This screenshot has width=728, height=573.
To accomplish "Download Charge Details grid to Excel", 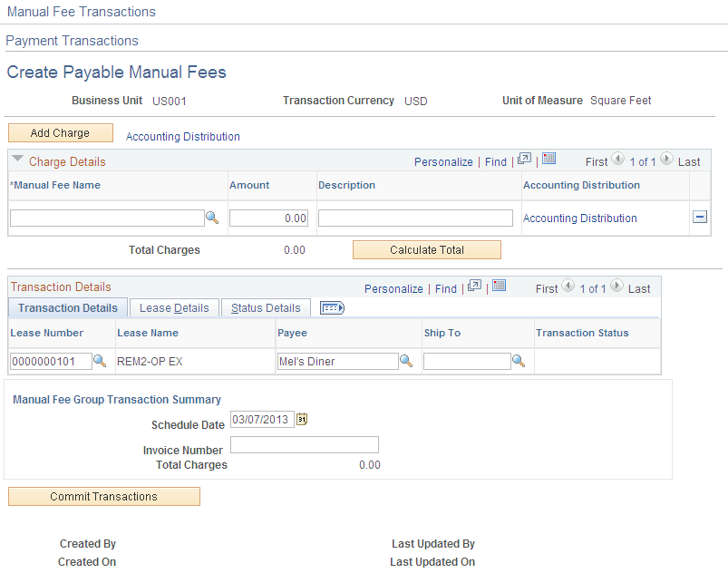I will (549, 160).
